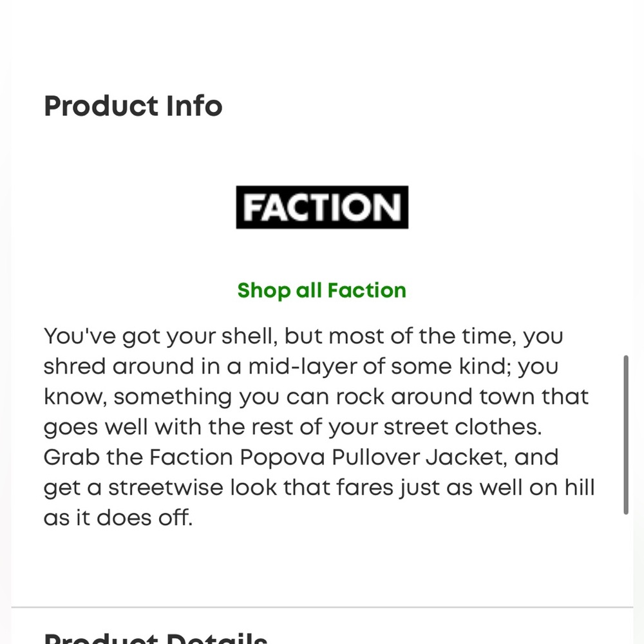Click the Faction brand logo
Image resolution: width=644 pixels, height=644 pixels.
322,207
